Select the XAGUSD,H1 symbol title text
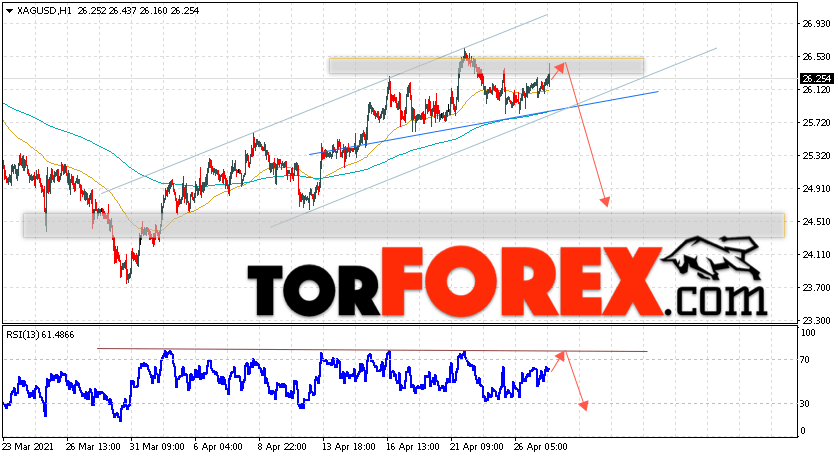 coord(44,11)
